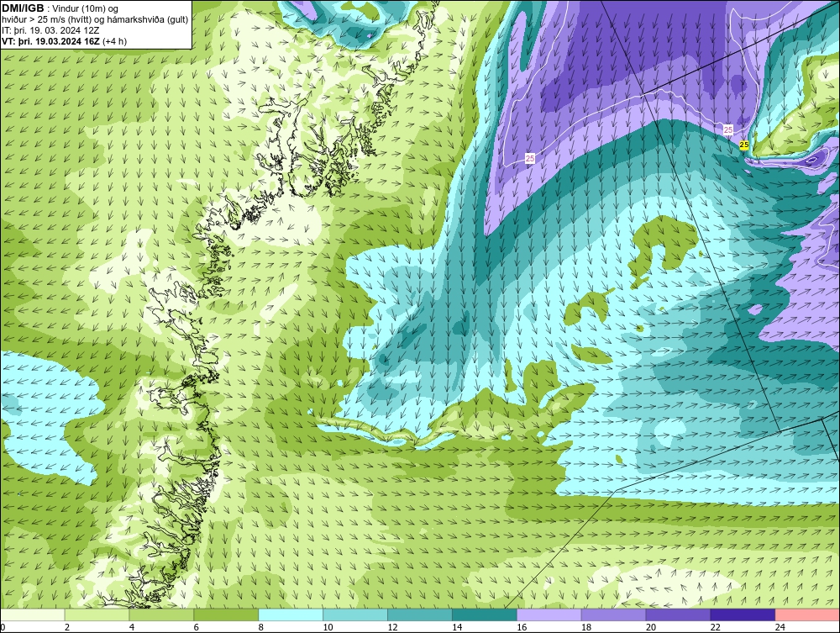Click the legend scale value 22
840x633 pixels.
(715, 627)
